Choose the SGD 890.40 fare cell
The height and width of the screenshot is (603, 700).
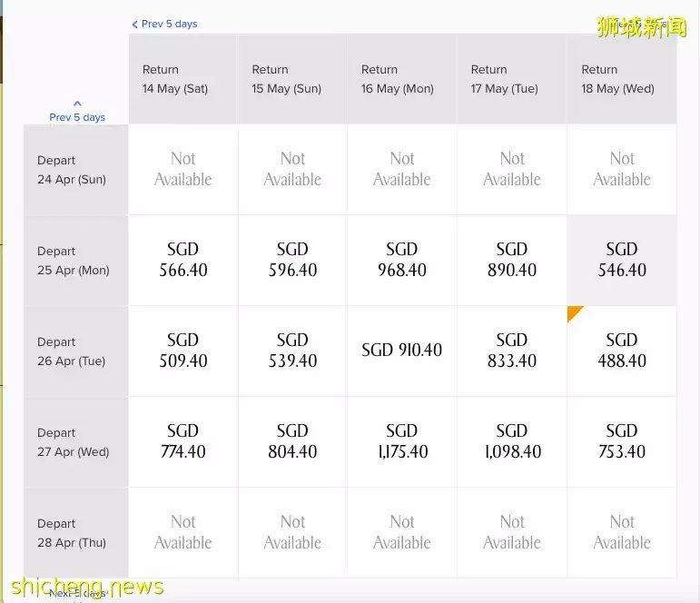[512, 260]
